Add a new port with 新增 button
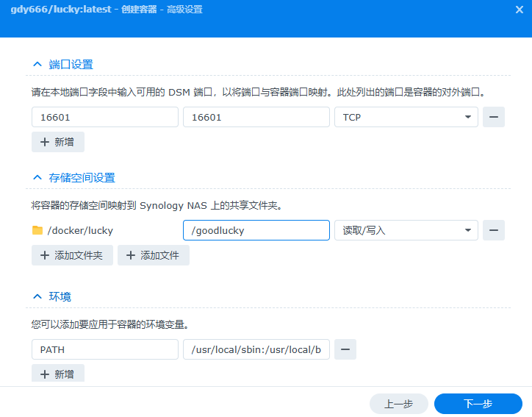The width and height of the screenshot is (532, 417). pos(58,142)
